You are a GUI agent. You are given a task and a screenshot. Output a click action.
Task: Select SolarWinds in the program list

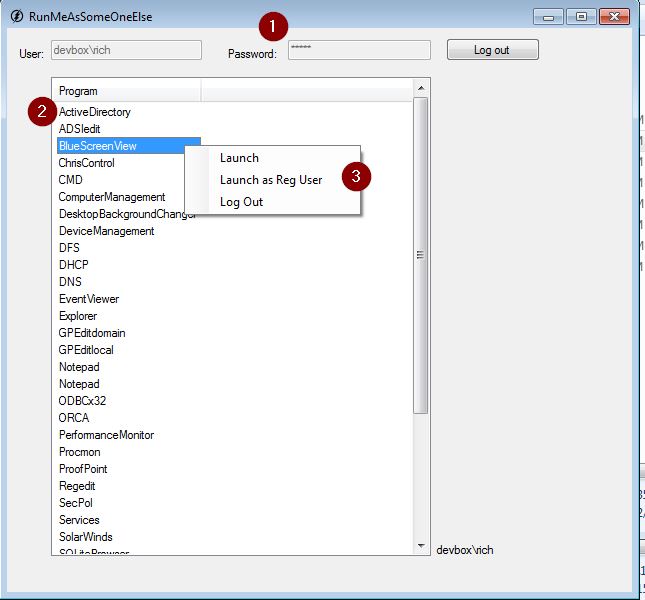click(86, 537)
